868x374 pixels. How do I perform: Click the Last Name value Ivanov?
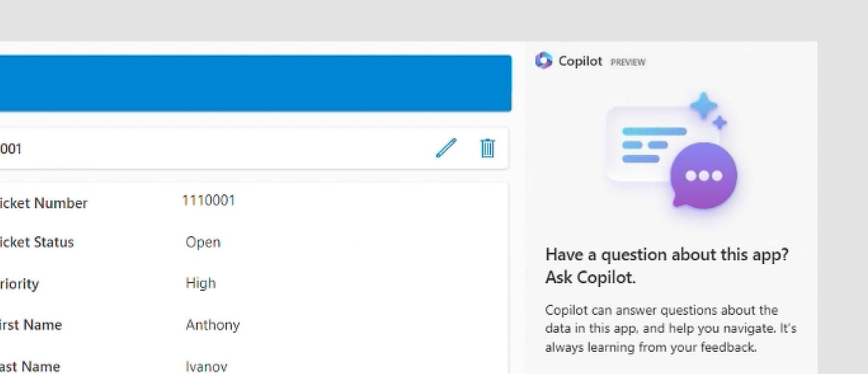point(207,365)
